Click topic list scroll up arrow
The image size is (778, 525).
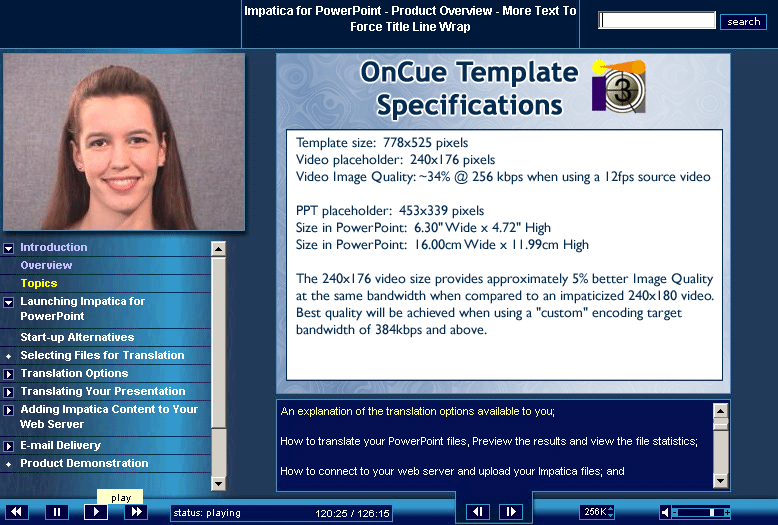point(218,249)
